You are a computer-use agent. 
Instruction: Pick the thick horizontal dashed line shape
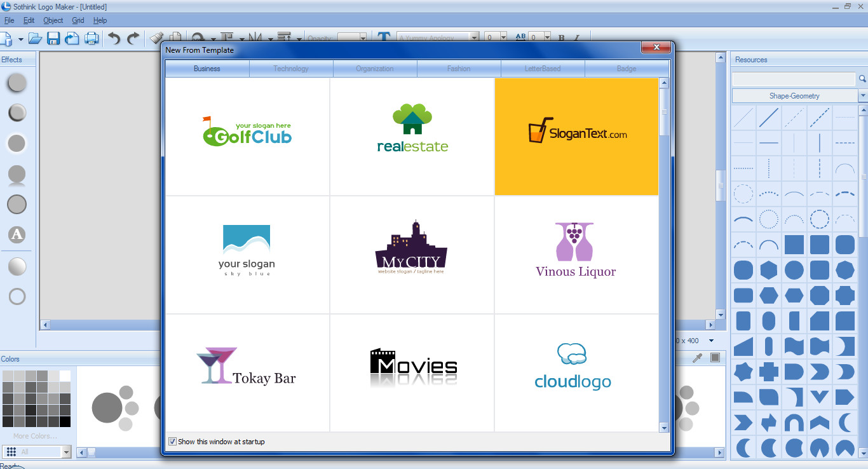point(845,143)
